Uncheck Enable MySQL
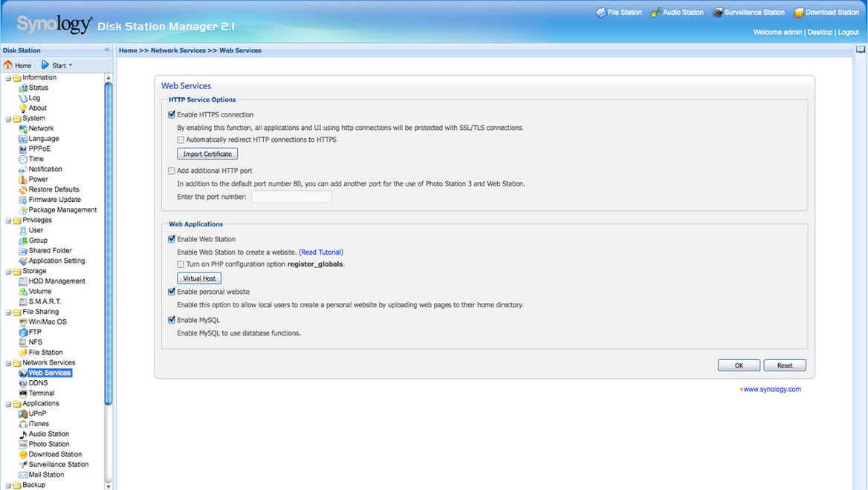 click(172, 320)
